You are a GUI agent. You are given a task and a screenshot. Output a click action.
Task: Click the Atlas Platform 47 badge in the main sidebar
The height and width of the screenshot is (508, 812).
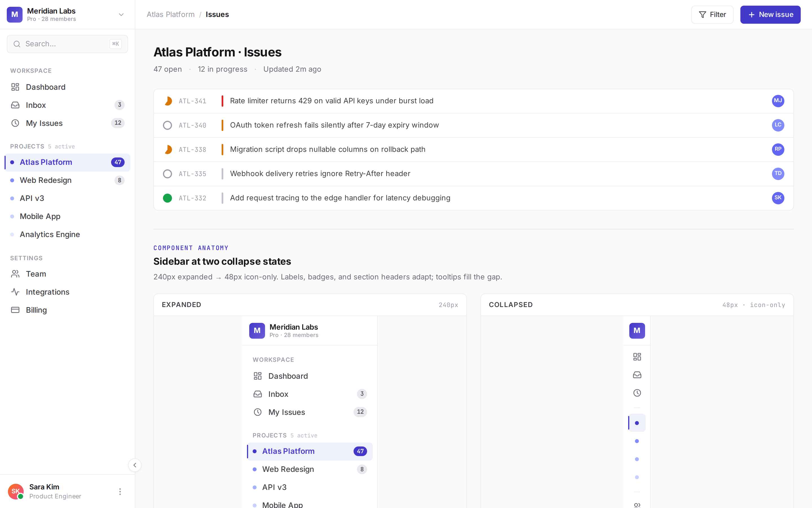click(x=118, y=162)
